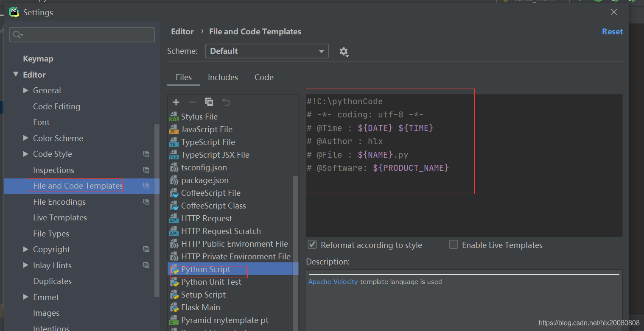Image resolution: width=644 pixels, height=331 pixels.
Task: Click the TypeScript File TS icon
Action: coord(174,142)
